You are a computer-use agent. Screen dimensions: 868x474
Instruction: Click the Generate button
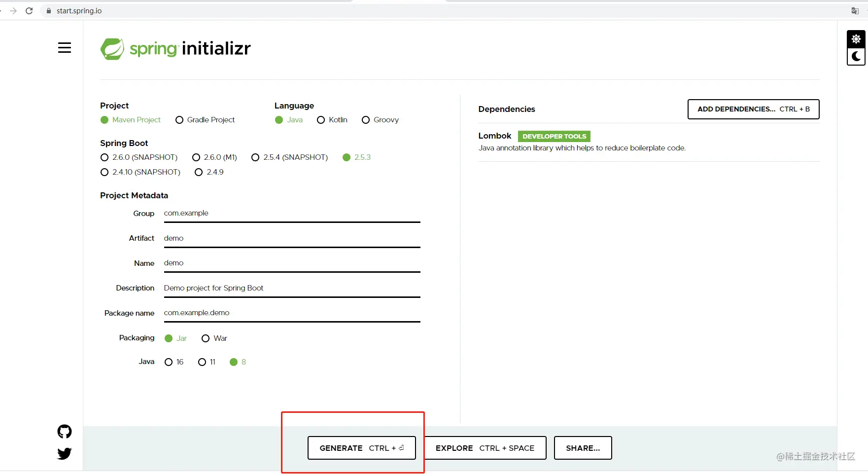362,448
